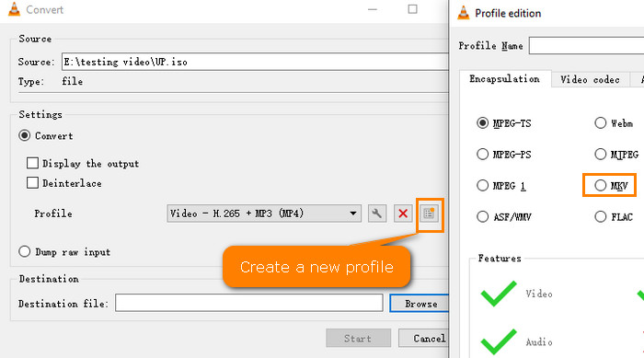The height and width of the screenshot is (358, 644).
Task: Click VLC cone icon in Convert window
Action: [14, 9]
